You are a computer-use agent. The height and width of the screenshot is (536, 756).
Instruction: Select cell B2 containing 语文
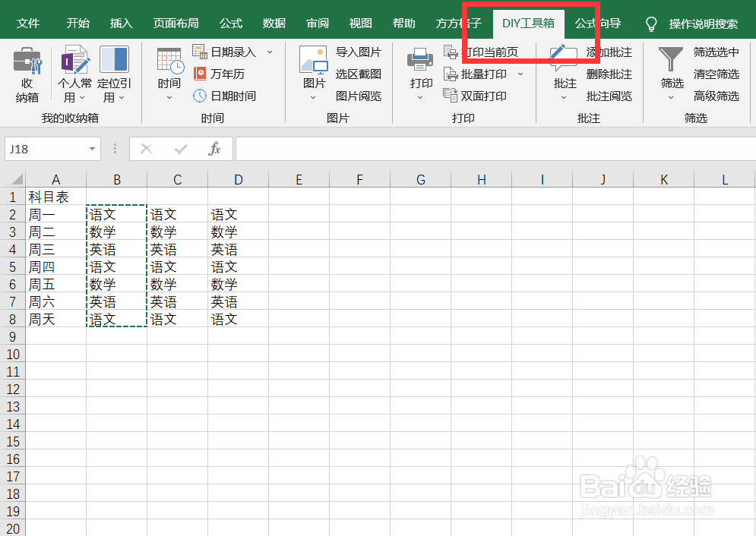[x=116, y=214]
